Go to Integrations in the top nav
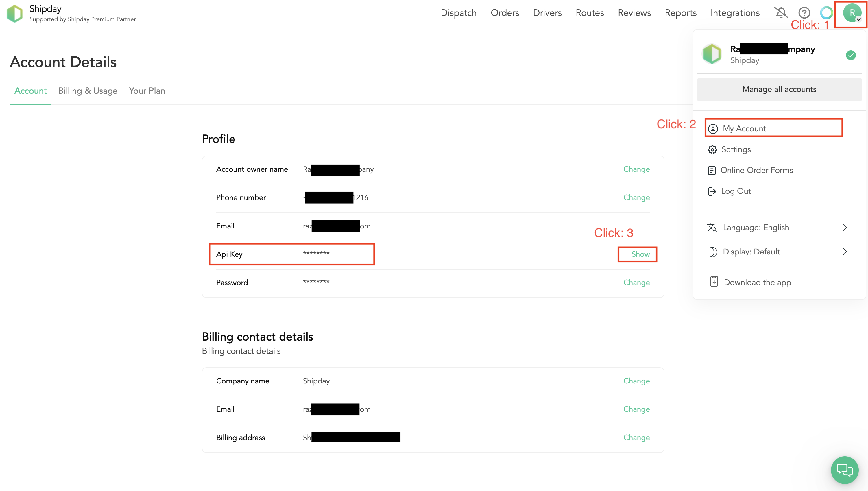The width and height of the screenshot is (868, 491). click(735, 13)
